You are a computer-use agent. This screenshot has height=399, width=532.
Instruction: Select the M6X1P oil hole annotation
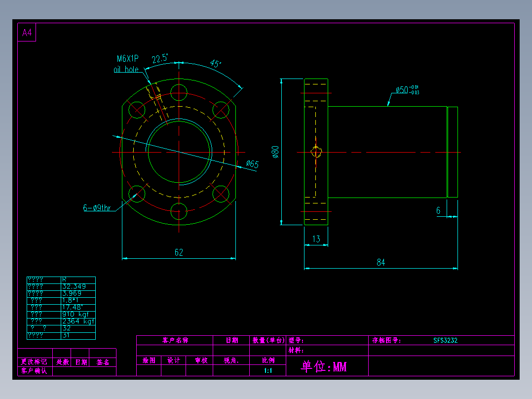[126, 64]
